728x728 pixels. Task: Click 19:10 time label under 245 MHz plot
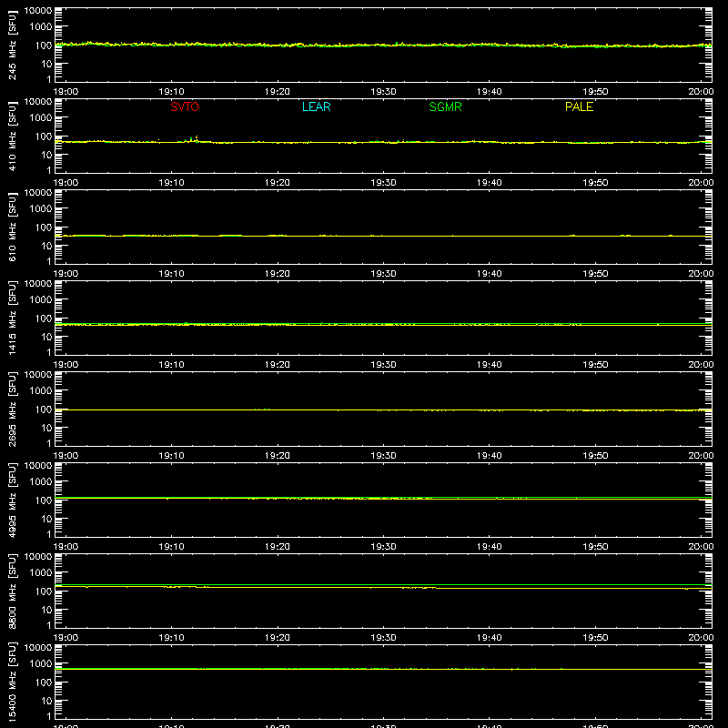click(172, 92)
